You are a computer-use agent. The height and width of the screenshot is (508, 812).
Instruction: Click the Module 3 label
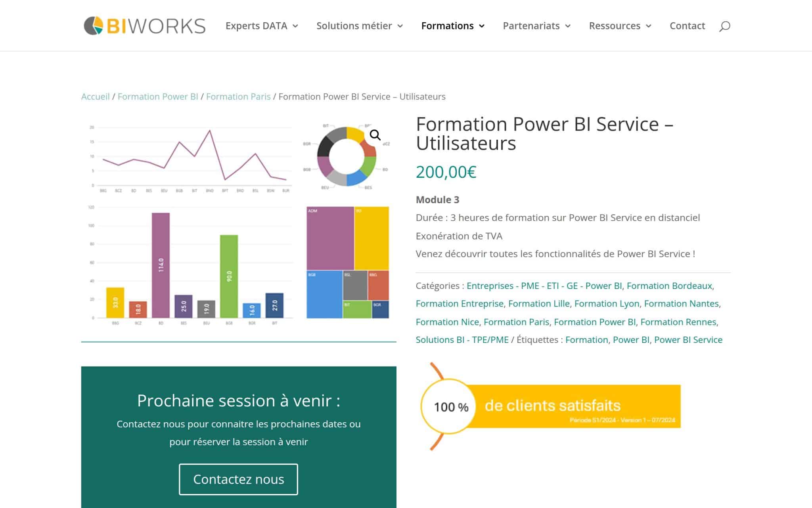[x=437, y=200]
